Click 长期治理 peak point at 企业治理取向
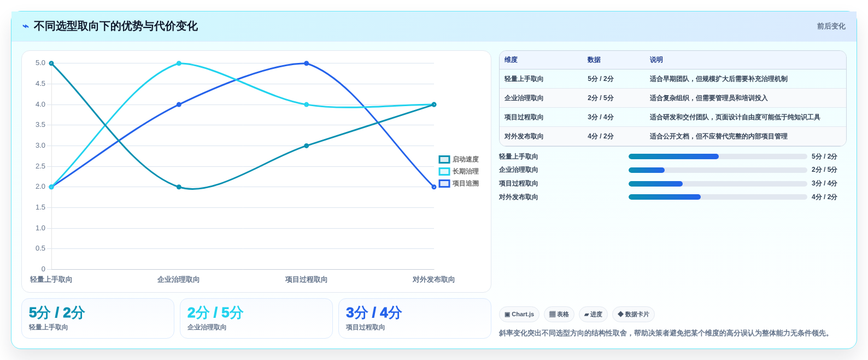This screenshot has width=868, height=360. pos(179,63)
